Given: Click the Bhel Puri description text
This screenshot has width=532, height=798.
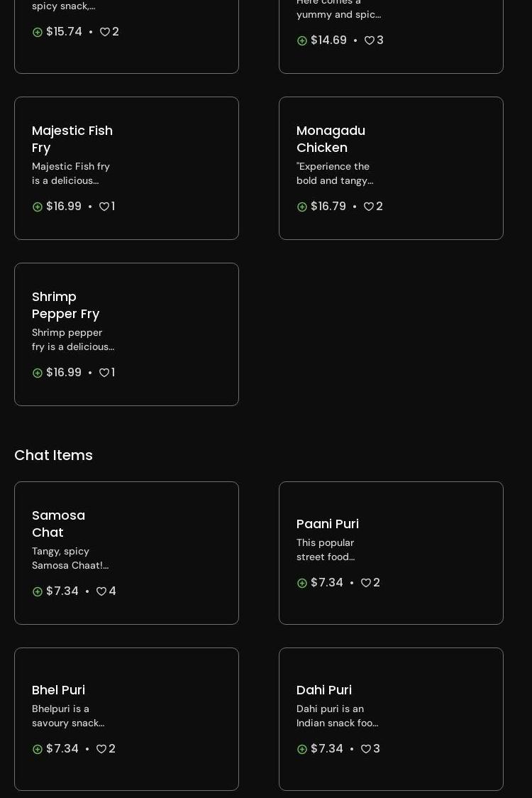Looking at the screenshot, I should [x=68, y=716].
